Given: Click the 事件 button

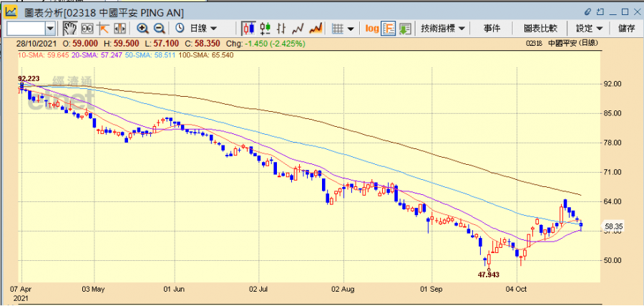Looking at the screenshot, I should click(x=492, y=28).
